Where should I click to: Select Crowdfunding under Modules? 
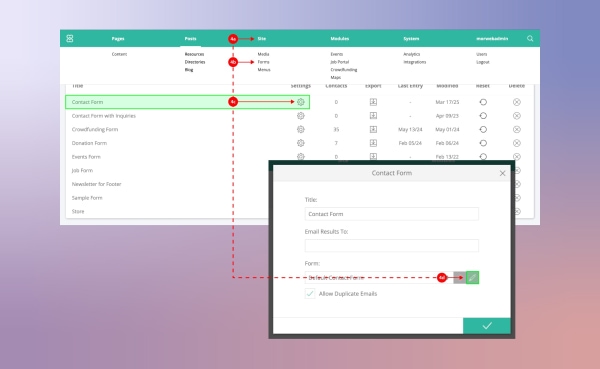tap(344, 70)
